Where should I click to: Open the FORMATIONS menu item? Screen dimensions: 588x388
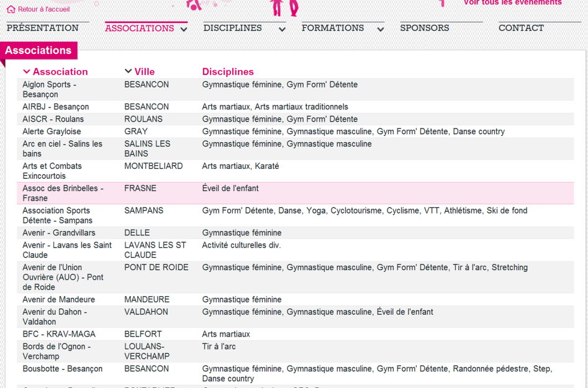click(333, 28)
